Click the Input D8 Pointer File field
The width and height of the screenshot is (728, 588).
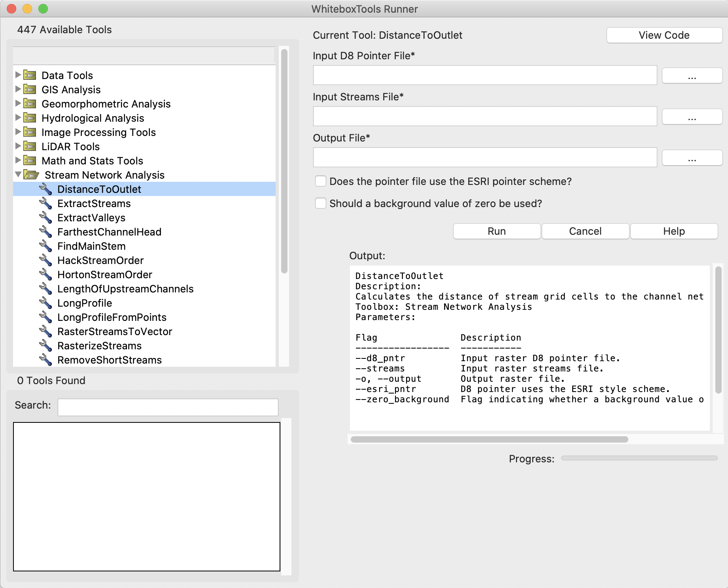(x=485, y=75)
